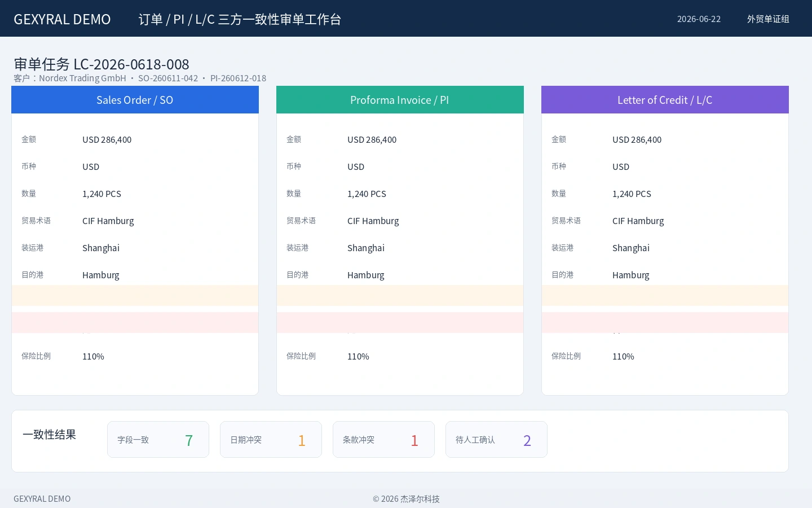
Task: Click the 外贸单证组 team label
Action: (x=768, y=19)
